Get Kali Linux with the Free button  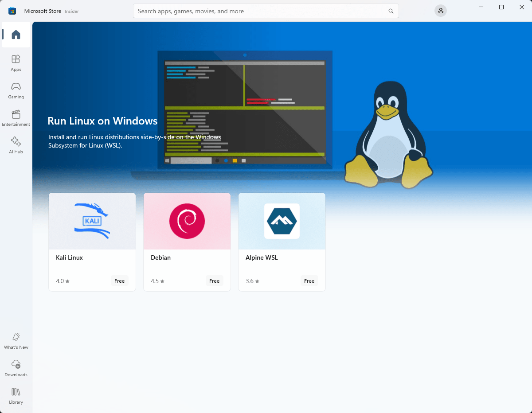click(x=119, y=281)
